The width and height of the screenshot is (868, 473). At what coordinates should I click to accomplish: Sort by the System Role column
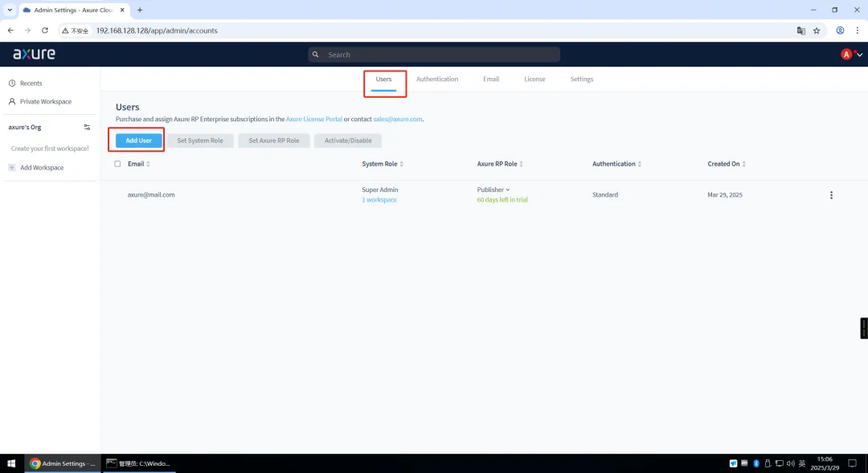point(383,164)
